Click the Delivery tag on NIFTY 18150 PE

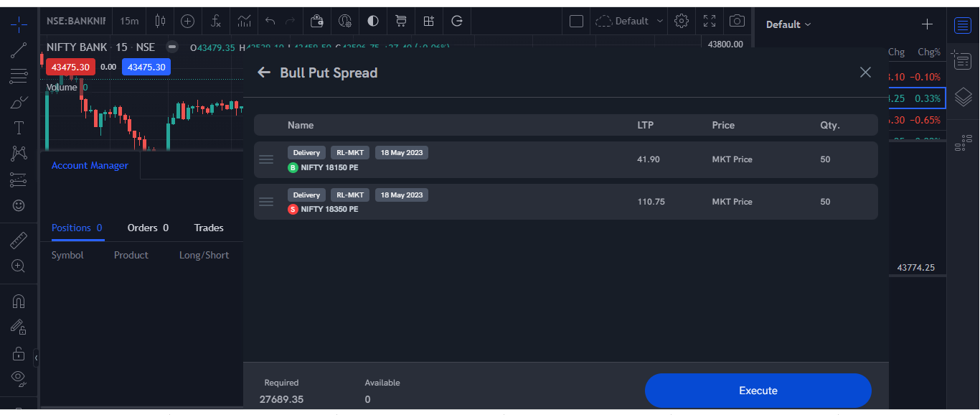pyautogui.click(x=306, y=153)
